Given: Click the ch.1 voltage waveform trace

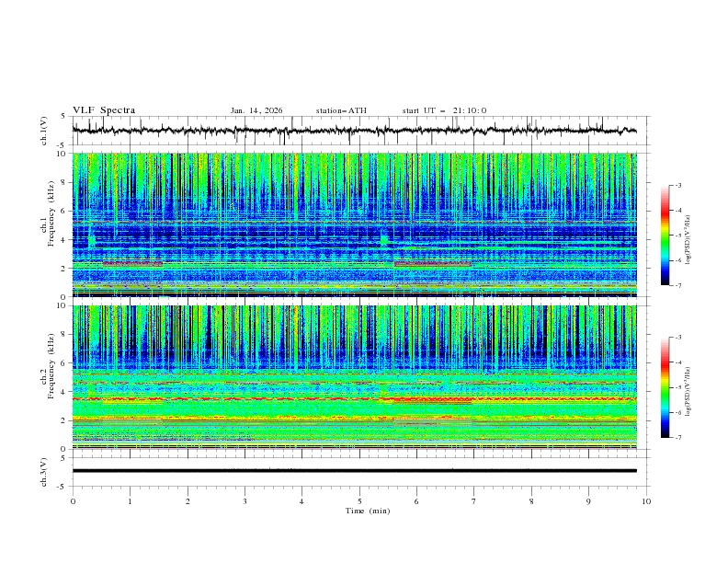Looking at the screenshot, I should tap(354, 131).
